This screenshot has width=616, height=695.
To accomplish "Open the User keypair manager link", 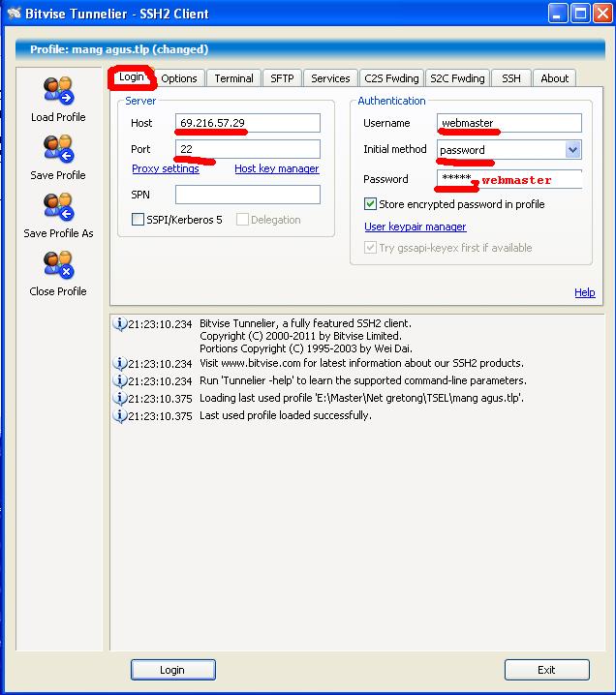I will coord(415,227).
